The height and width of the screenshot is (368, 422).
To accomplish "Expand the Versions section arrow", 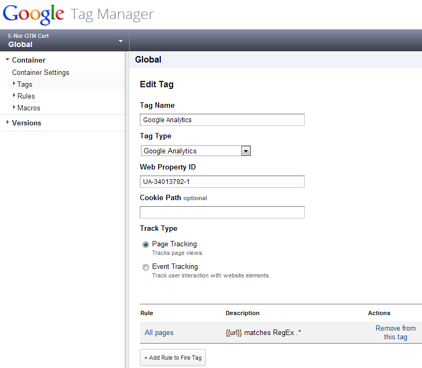I will tap(7, 122).
